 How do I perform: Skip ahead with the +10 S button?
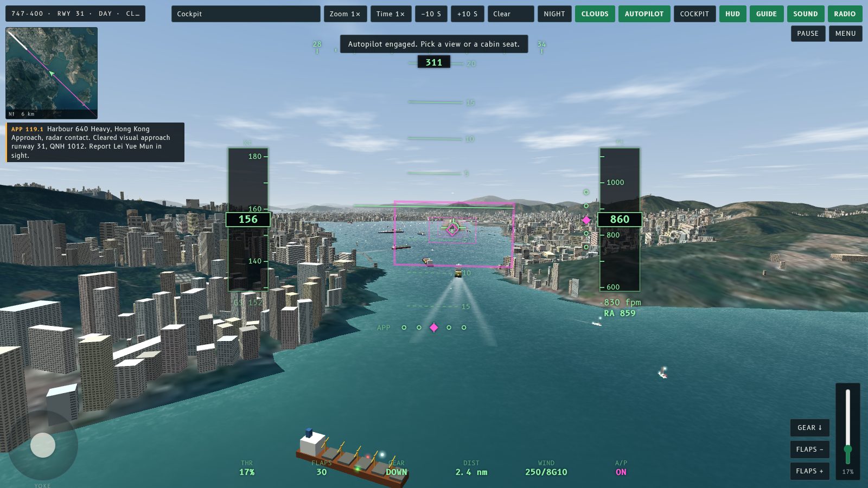tap(467, 14)
